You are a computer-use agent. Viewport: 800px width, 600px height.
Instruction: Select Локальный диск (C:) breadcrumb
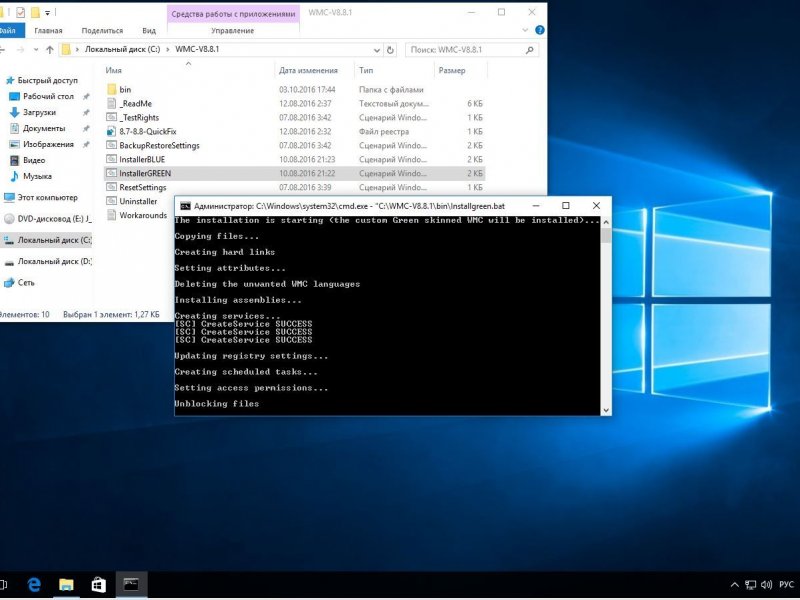[122, 49]
